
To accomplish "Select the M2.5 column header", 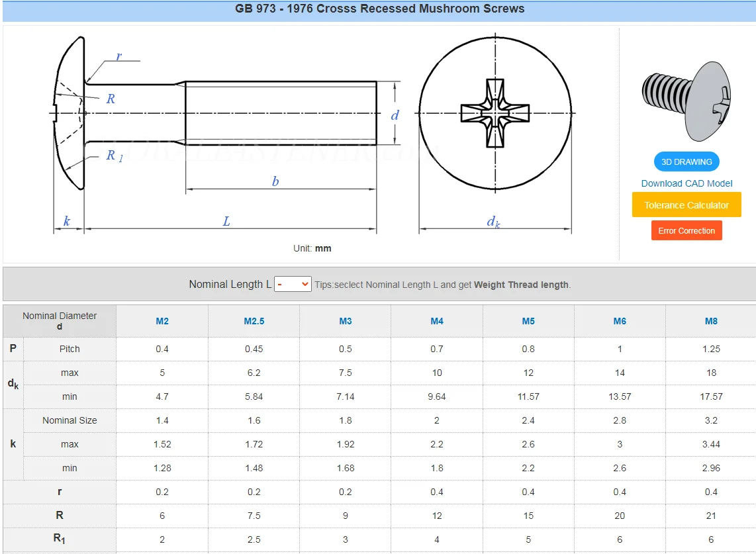I will pos(254,321).
